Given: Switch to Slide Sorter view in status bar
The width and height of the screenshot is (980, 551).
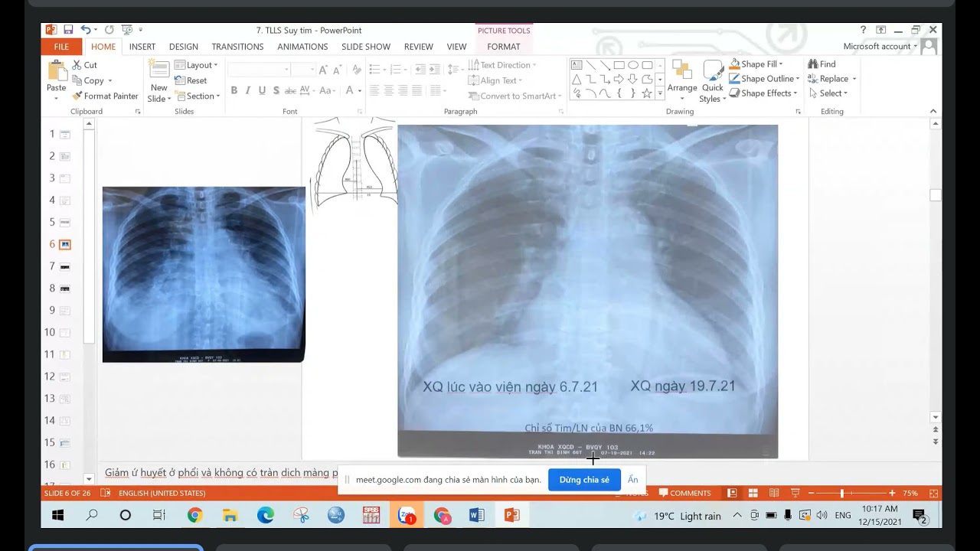Looking at the screenshot, I should 753,493.
